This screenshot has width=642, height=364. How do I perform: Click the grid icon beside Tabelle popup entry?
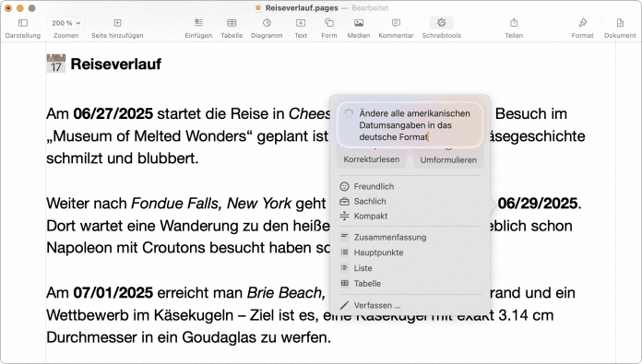344,283
